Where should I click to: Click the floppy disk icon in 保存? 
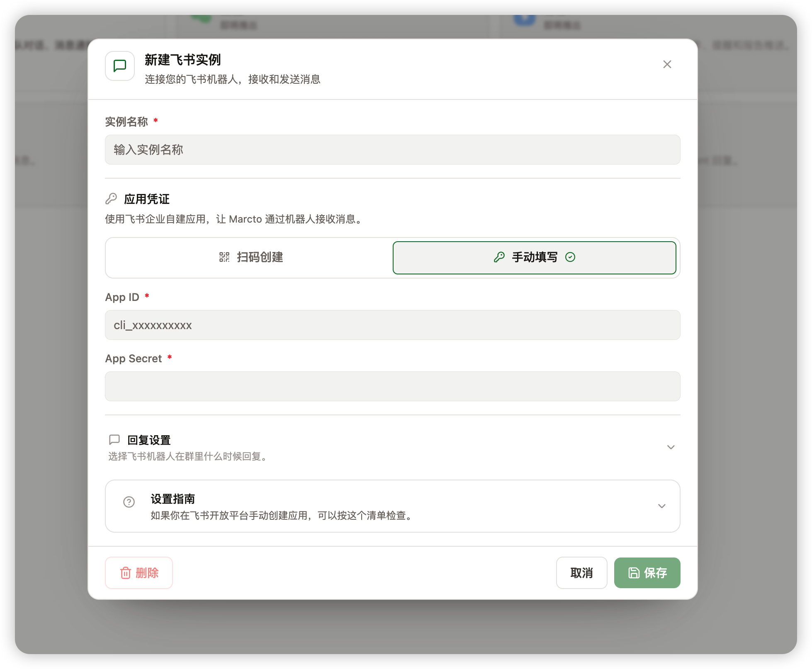(x=634, y=573)
